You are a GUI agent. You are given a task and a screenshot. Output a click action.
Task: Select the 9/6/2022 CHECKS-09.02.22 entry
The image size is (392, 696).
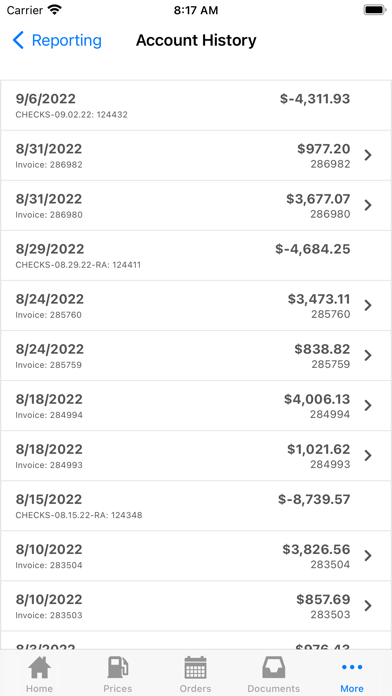[x=196, y=106]
